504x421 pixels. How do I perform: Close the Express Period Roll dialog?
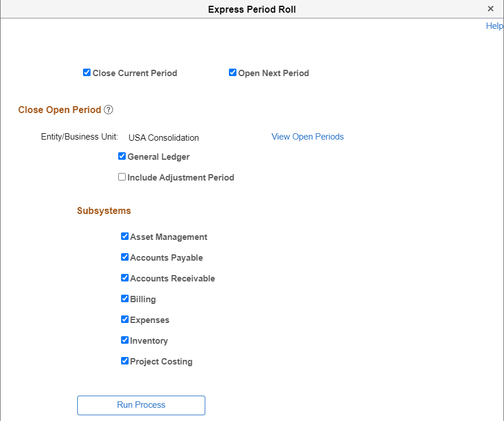click(x=491, y=9)
